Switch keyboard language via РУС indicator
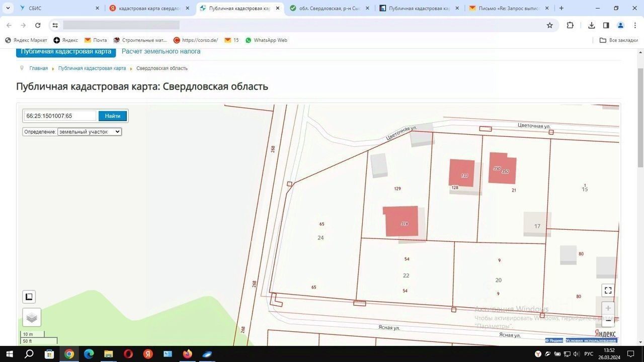The height and width of the screenshot is (362, 644). pos(589,354)
